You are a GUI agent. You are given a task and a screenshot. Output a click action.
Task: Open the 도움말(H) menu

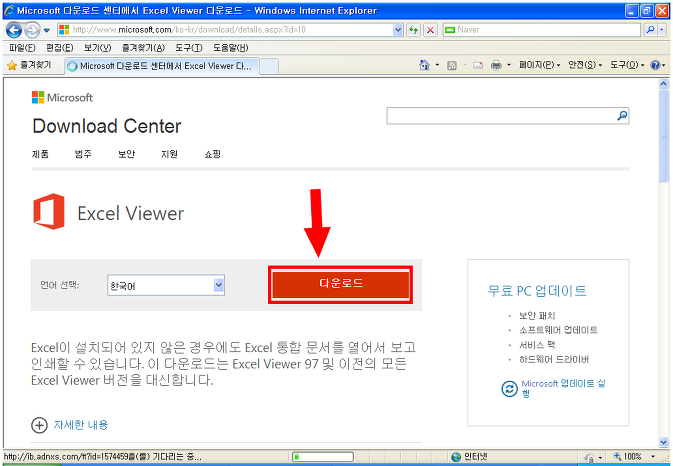[x=230, y=48]
